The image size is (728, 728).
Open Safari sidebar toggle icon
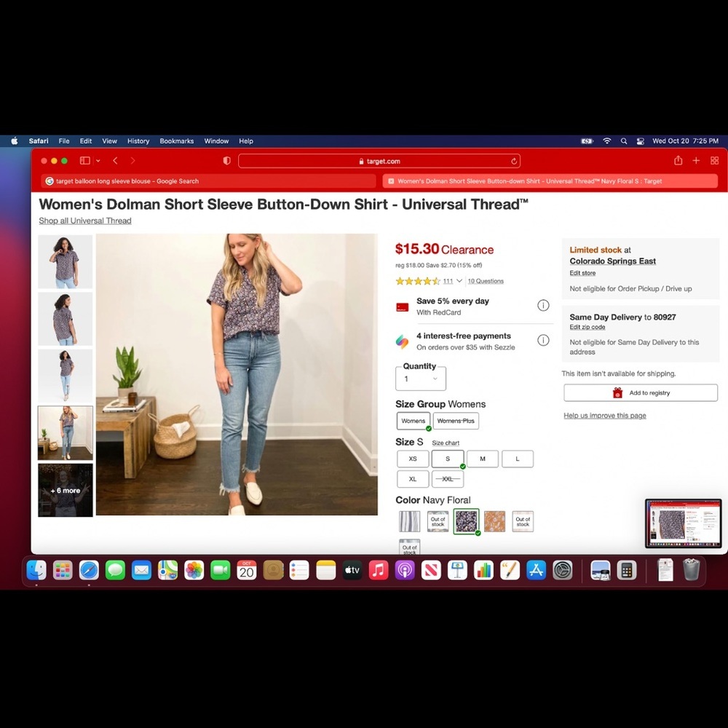point(85,161)
